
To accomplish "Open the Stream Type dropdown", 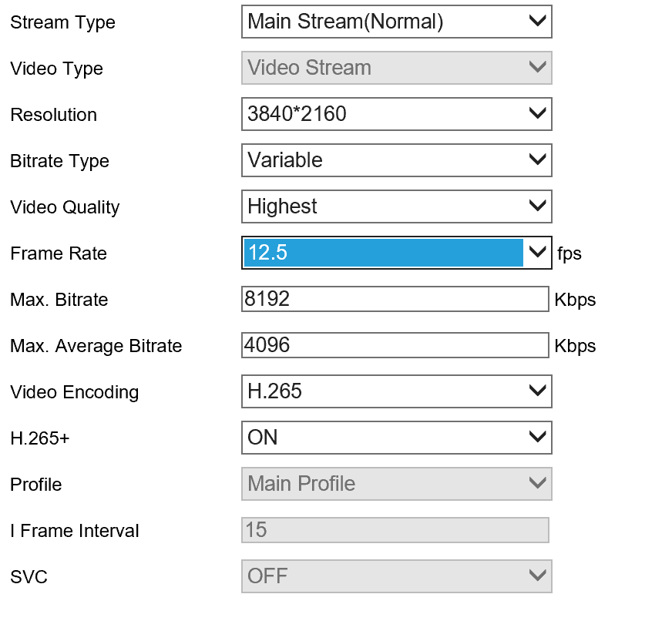I will pos(396,22).
